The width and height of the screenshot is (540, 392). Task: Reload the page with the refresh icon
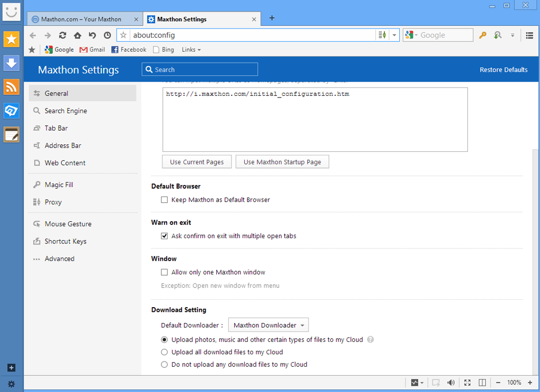(62, 35)
